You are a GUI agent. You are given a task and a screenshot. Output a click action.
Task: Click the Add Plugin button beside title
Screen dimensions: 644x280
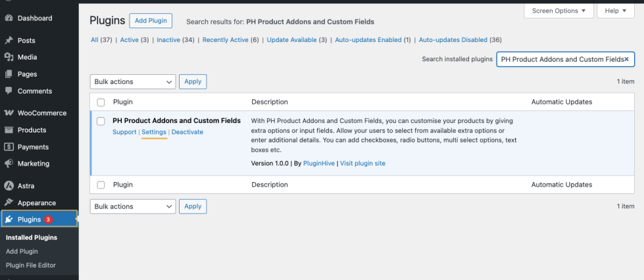pos(151,21)
